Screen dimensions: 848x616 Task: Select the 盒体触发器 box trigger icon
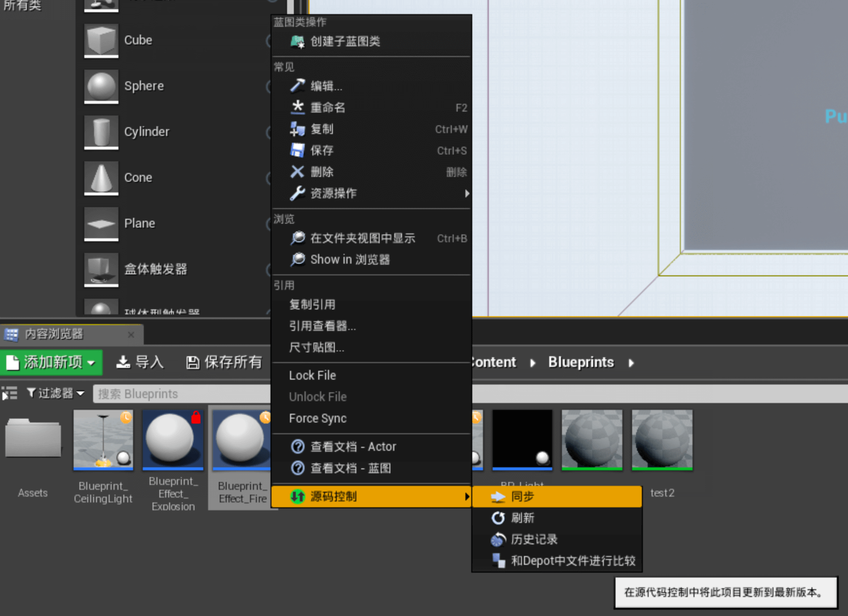click(x=101, y=269)
